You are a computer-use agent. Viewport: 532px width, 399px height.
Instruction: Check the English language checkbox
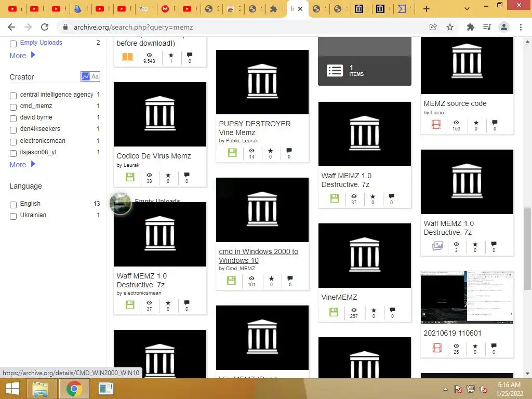click(13, 205)
